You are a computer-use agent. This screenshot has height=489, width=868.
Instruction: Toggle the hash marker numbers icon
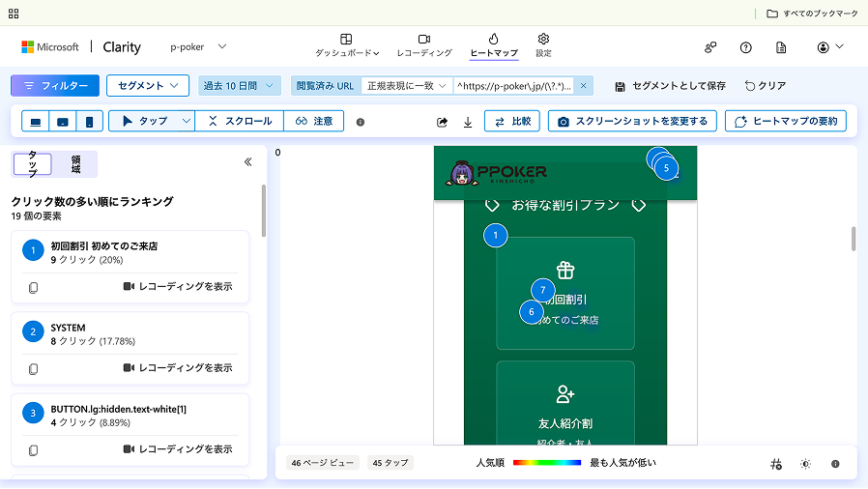(x=776, y=464)
